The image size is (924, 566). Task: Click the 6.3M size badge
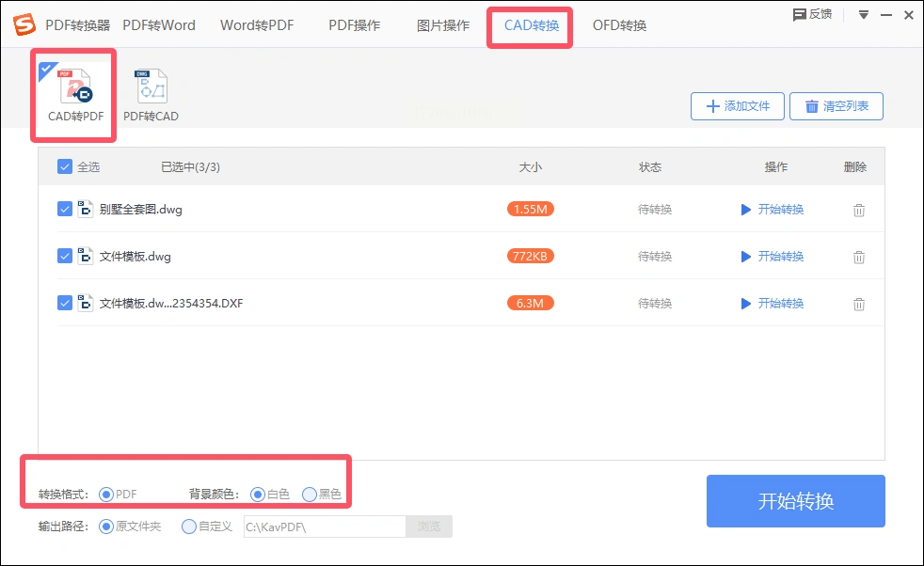click(531, 304)
